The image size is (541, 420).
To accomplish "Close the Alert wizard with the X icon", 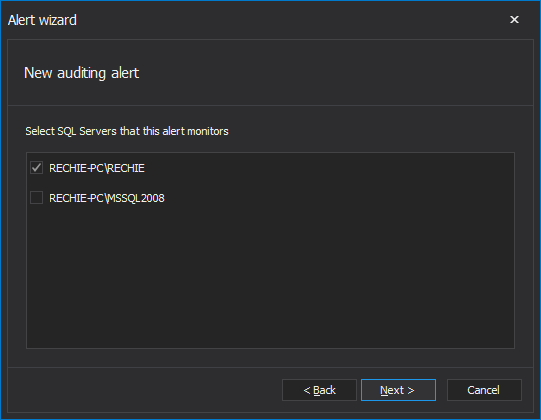I will click(x=514, y=20).
